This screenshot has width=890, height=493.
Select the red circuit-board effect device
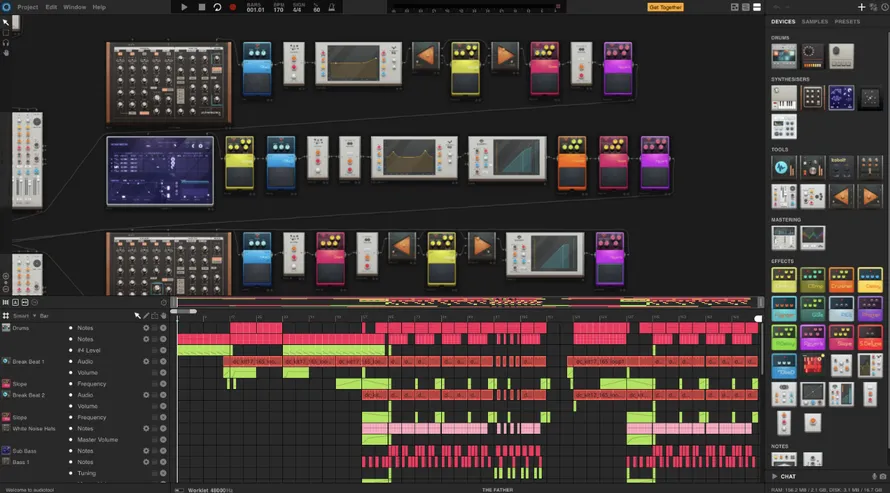[x=812, y=365]
